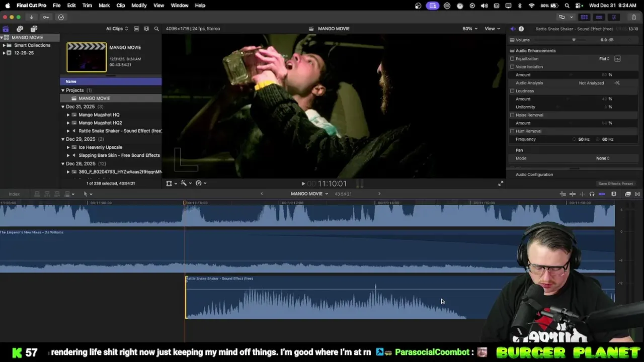Viewport: 644px width, 362px height.
Task: Click the keyword editor key icon
Action: coord(46,17)
